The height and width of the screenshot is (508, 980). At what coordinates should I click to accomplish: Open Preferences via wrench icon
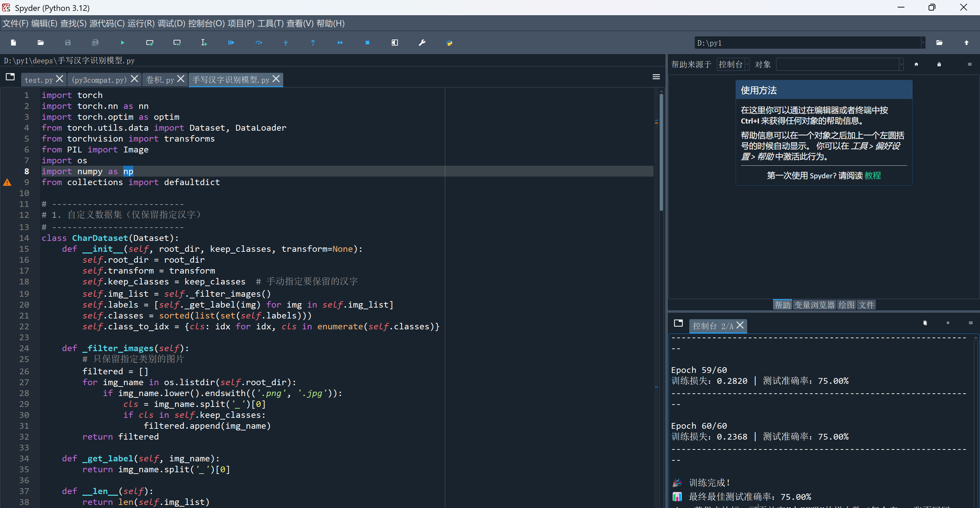422,43
